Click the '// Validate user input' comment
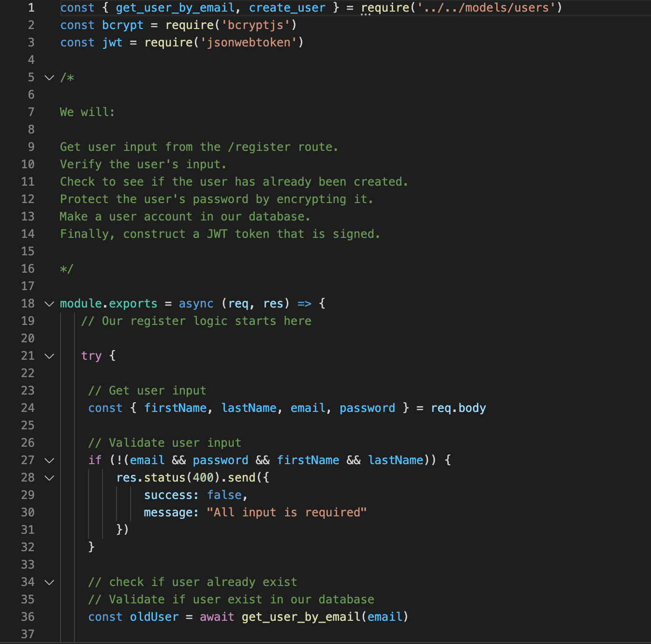This screenshot has width=651, height=644. (164, 443)
